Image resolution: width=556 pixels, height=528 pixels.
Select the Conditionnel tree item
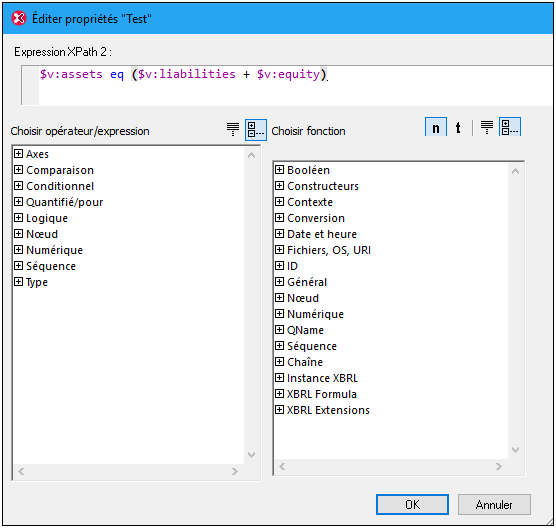[60, 186]
